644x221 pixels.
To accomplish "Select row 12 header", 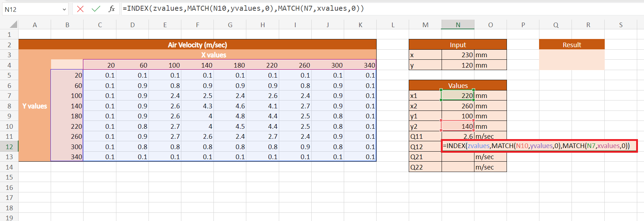I will [9, 147].
